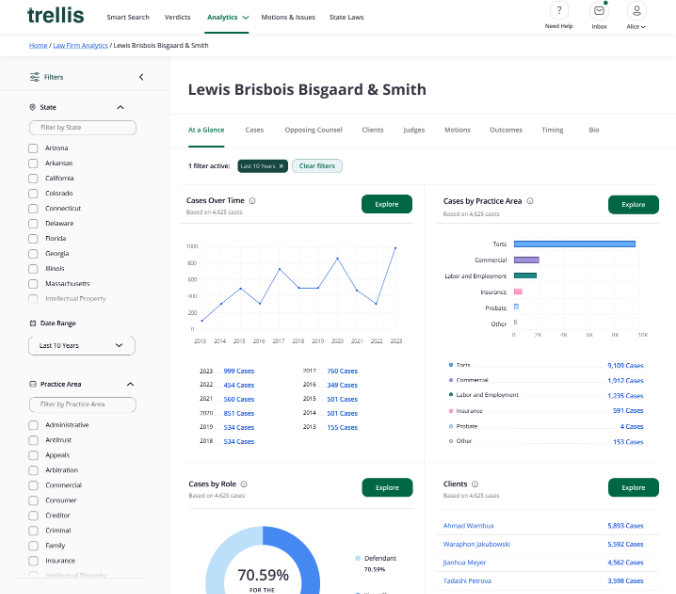Focus the Filter by Practice Area field

click(x=83, y=404)
